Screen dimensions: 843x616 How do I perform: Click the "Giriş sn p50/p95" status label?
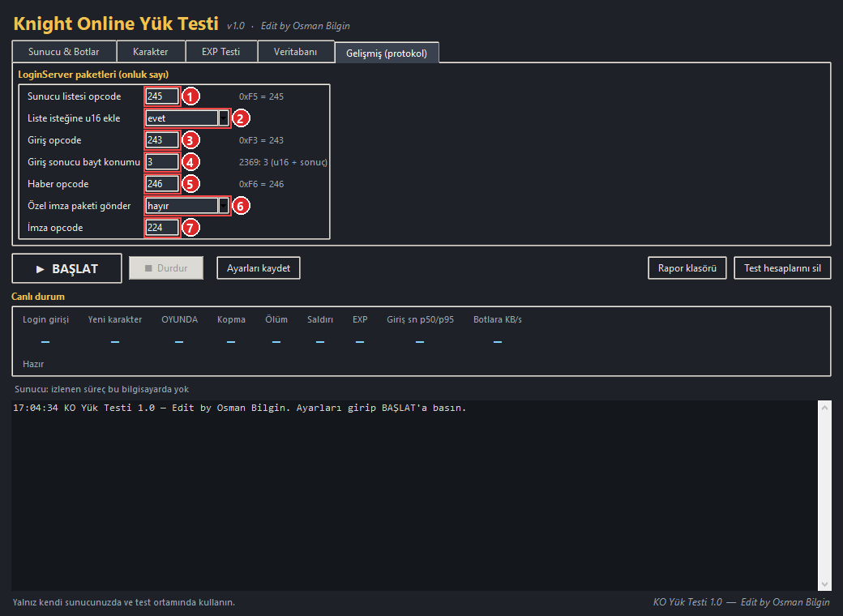click(420, 319)
